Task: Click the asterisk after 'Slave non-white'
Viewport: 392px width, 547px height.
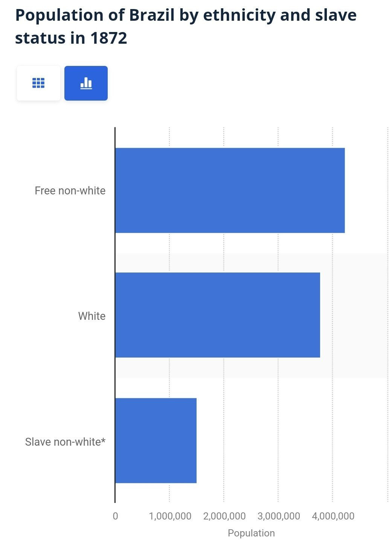Action: (103, 440)
